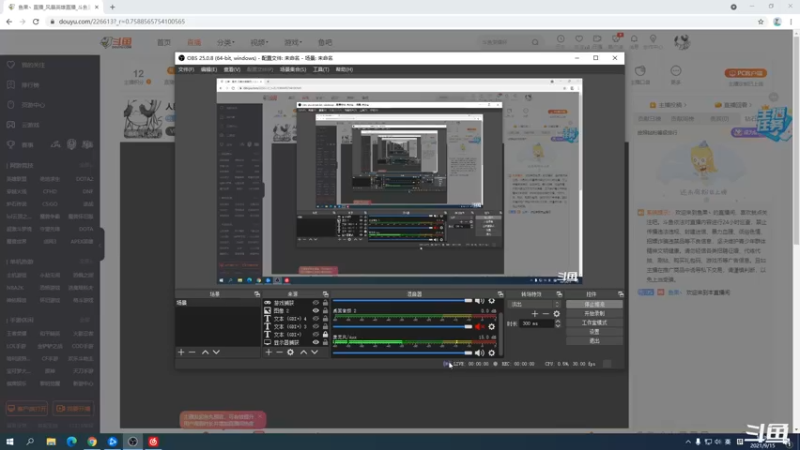Toggle visibility of 文本 (GDI+) 3 source
The height and width of the screenshot is (450, 800).
[x=316, y=327]
